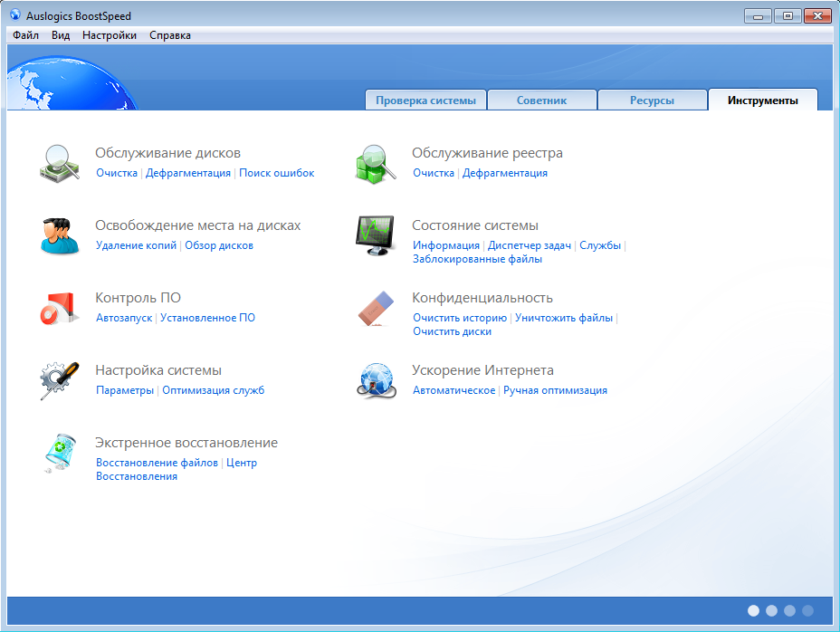Open the Справка menu

(x=170, y=35)
